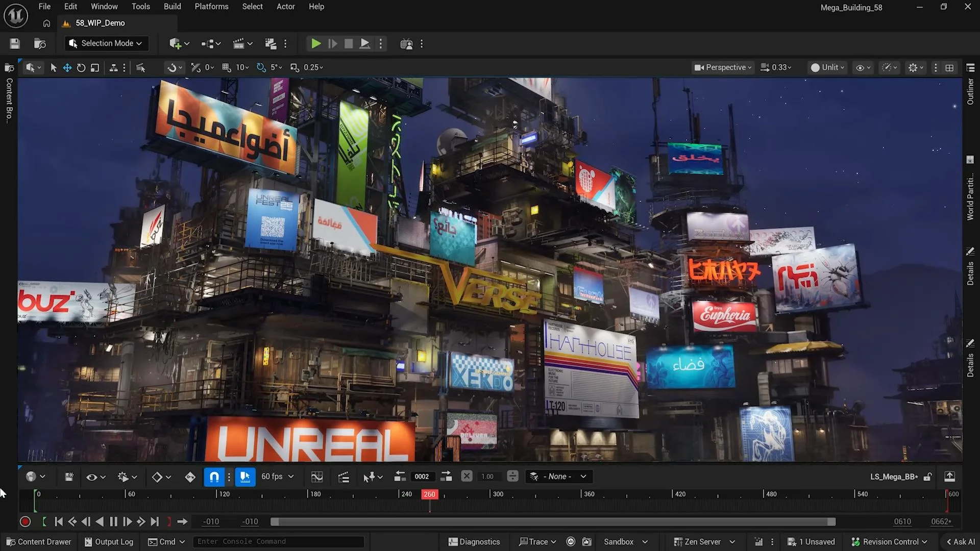
Task: Click the green Play in editor button
Action: click(x=316, y=44)
